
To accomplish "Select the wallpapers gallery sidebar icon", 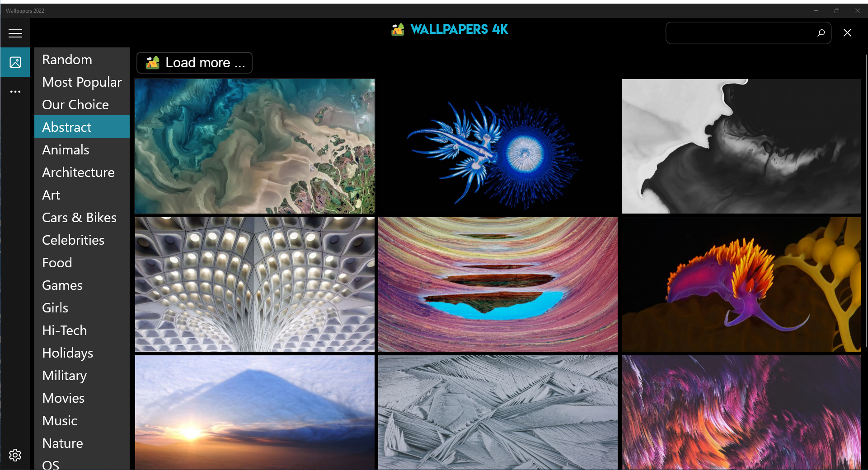I will tap(15, 62).
